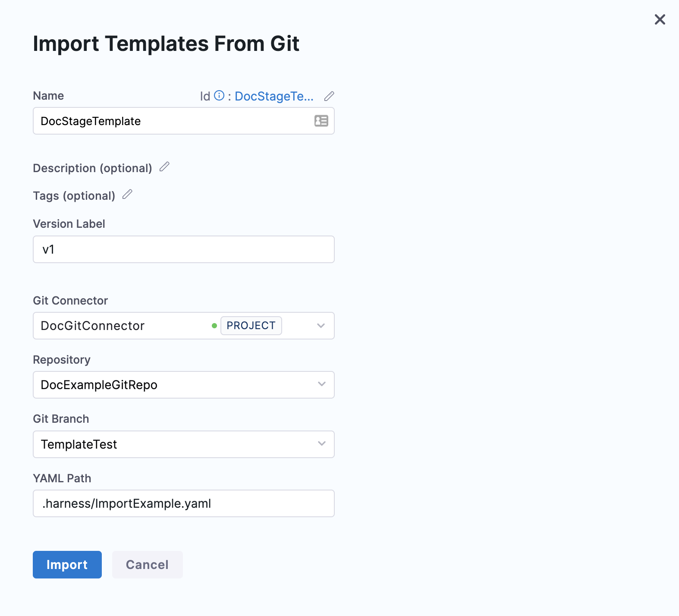Click the green status dot in Git Connector

tap(214, 326)
